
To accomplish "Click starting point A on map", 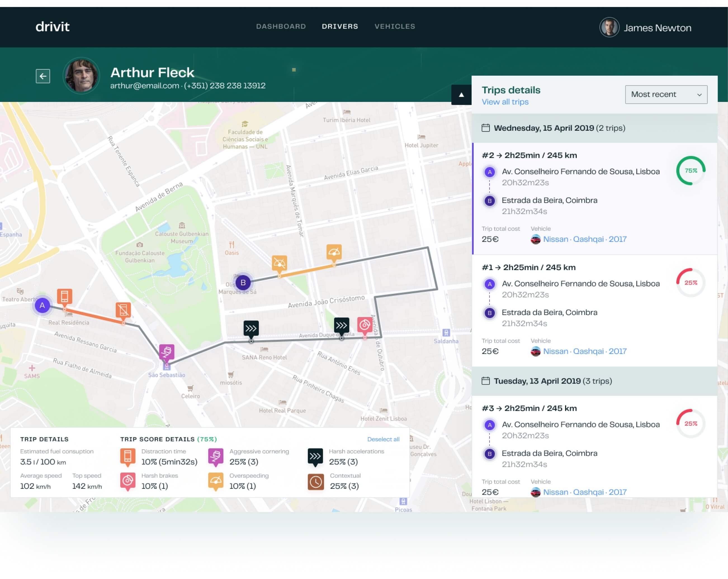I will (42, 305).
